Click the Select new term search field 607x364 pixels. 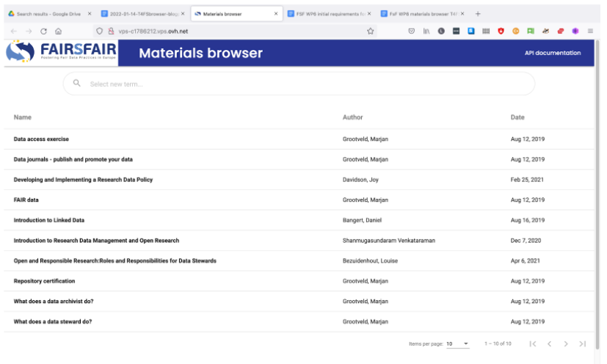click(299, 84)
